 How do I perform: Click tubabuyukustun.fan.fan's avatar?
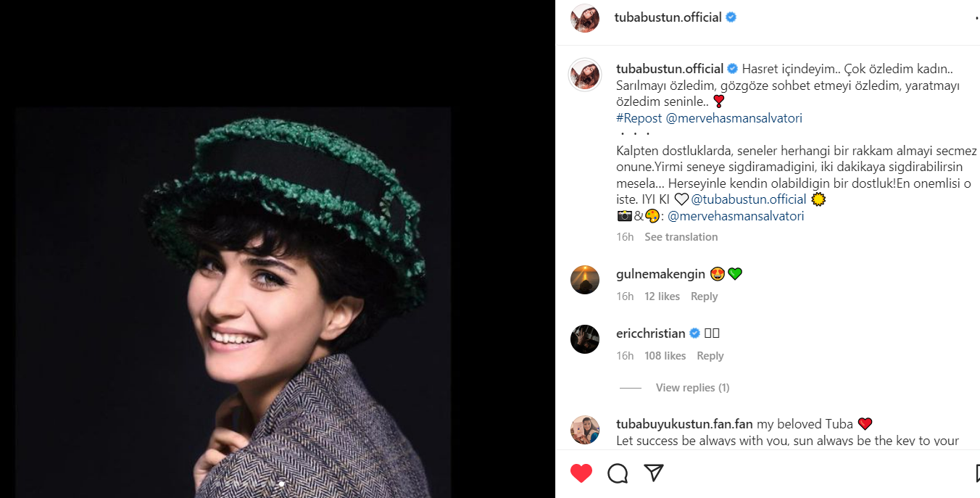click(x=585, y=430)
